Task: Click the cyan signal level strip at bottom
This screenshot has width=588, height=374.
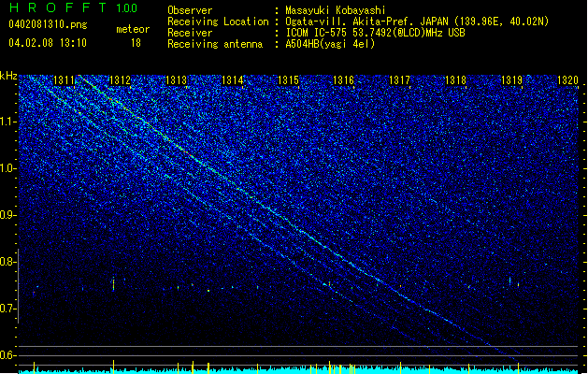Action: tap(299, 370)
